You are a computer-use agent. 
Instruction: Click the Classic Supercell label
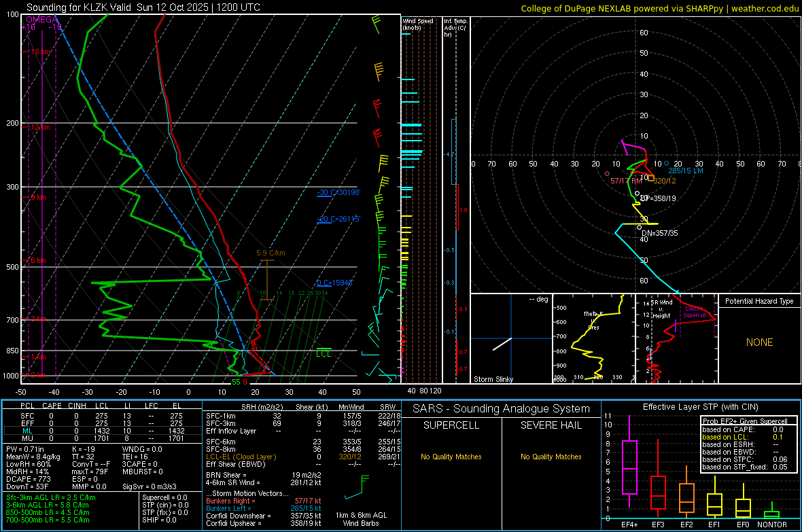click(x=694, y=312)
